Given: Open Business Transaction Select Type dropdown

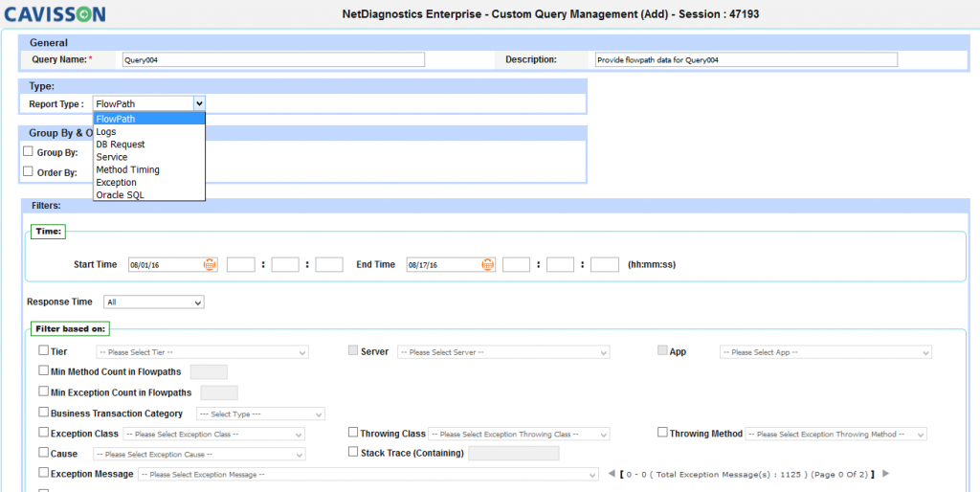Looking at the screenshot, I should click(x=260, y=414).
